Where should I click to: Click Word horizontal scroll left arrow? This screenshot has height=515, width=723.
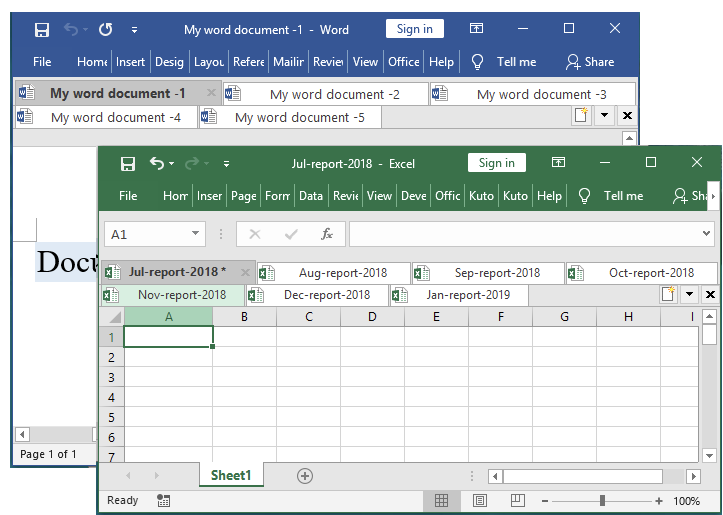22,434
